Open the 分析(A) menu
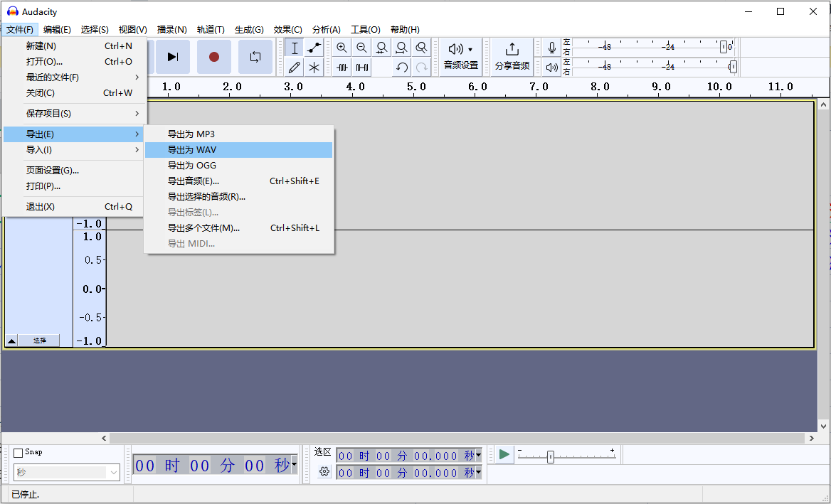 tap(327, 30)
